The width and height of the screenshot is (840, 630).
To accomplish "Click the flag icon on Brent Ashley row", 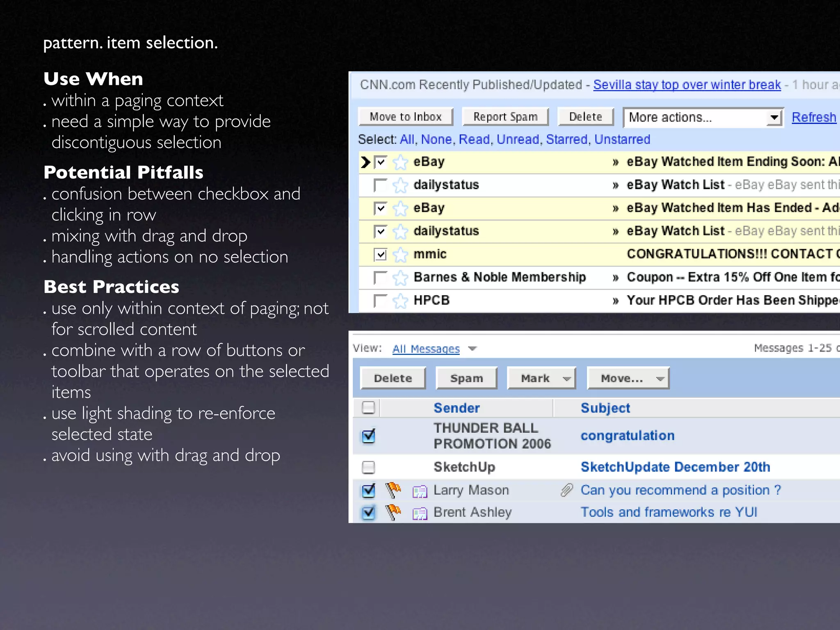I will pyautogui.click(x=393, y=512).
